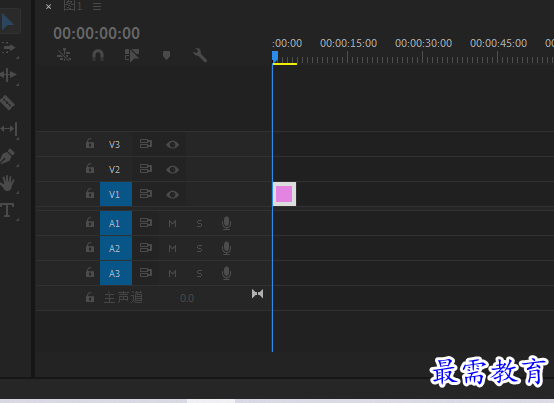Toggle sync lock on A3
This screenshot has height=403, width=554.
[x=146, y=273]
